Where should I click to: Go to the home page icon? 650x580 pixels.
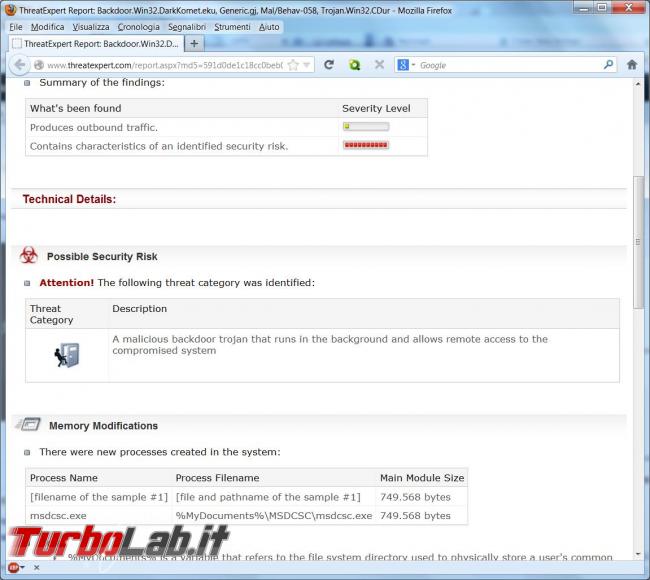click(x=632, y=65)
